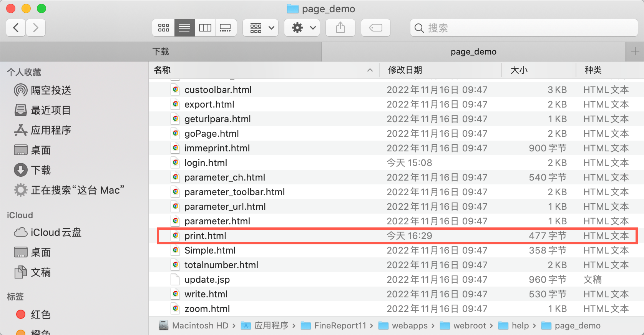Switch to gallery view
The image size is (644, 335).
(226, 28)
